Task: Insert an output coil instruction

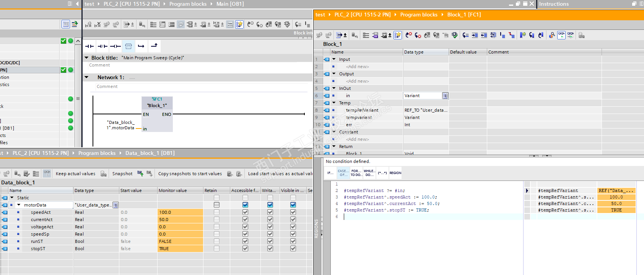Action: tap(115, 46)
